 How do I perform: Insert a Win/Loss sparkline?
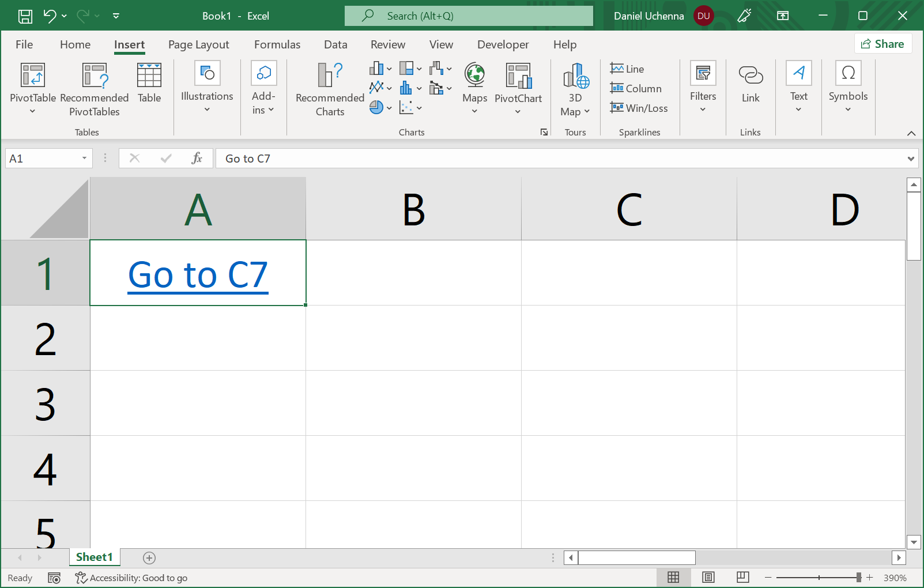point(639,108)
